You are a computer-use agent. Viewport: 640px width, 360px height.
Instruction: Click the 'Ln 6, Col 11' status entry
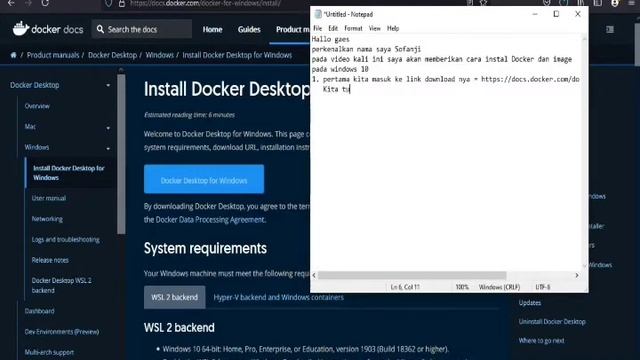click(x=405, y=287)
